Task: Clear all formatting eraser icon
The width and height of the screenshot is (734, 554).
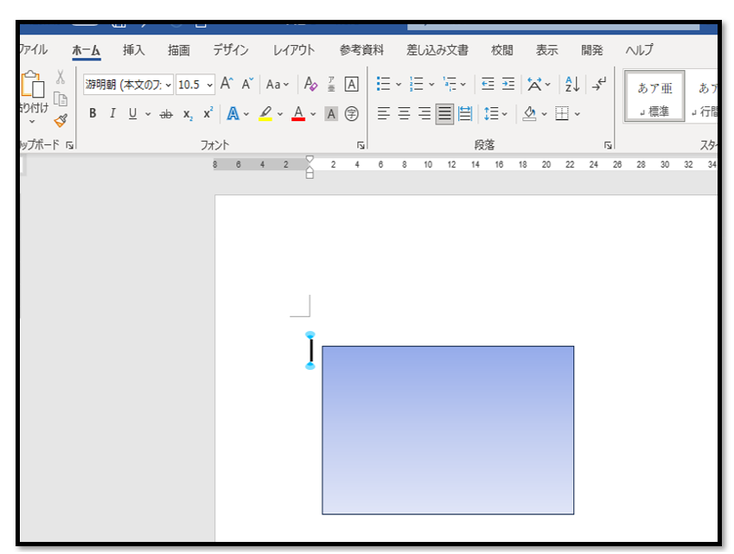Action: point(310,84)
